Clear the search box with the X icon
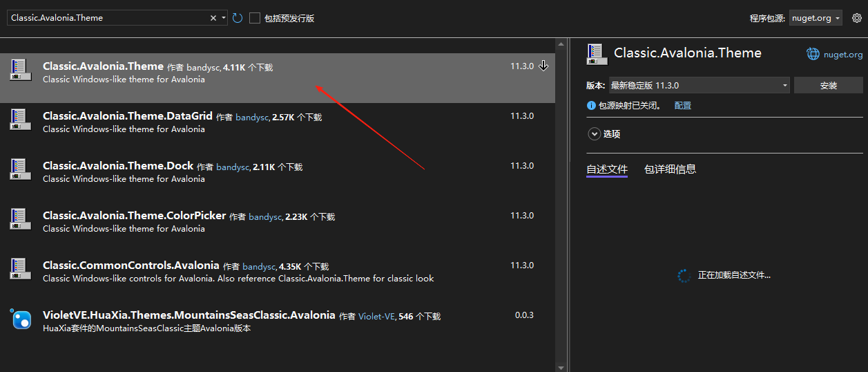868x372 pixels. 213,18
